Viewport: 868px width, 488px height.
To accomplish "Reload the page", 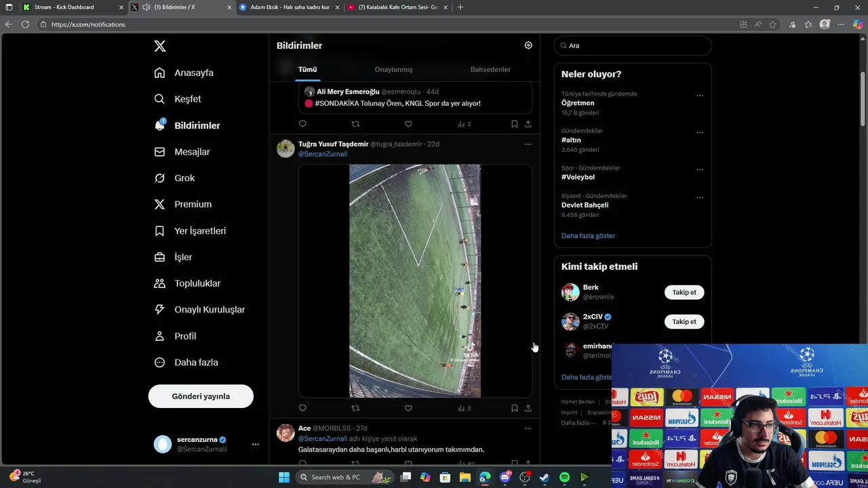I will coord(25,24).
